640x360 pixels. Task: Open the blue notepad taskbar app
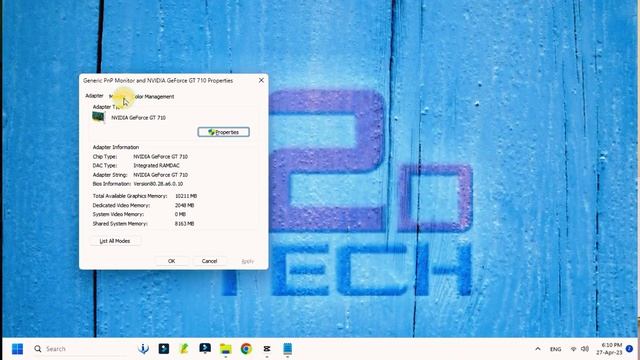click(x=287, y=349)
